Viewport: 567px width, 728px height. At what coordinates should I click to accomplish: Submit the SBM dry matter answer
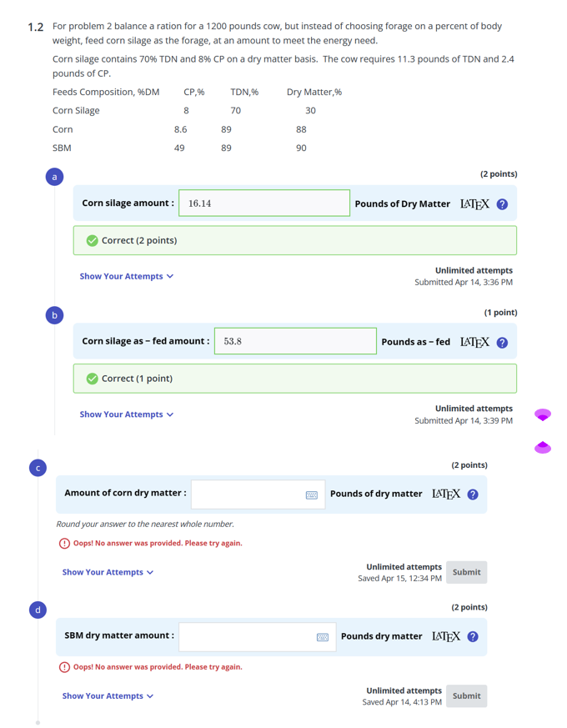click(x=466, y=695)
